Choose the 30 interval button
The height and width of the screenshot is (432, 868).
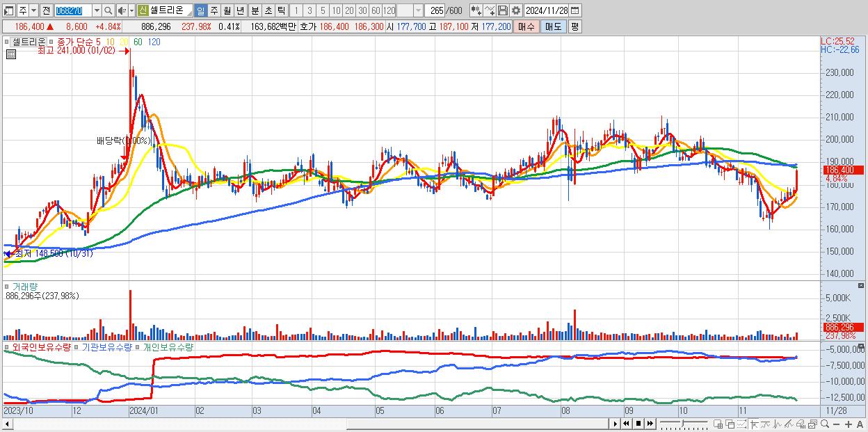(362, 11)
